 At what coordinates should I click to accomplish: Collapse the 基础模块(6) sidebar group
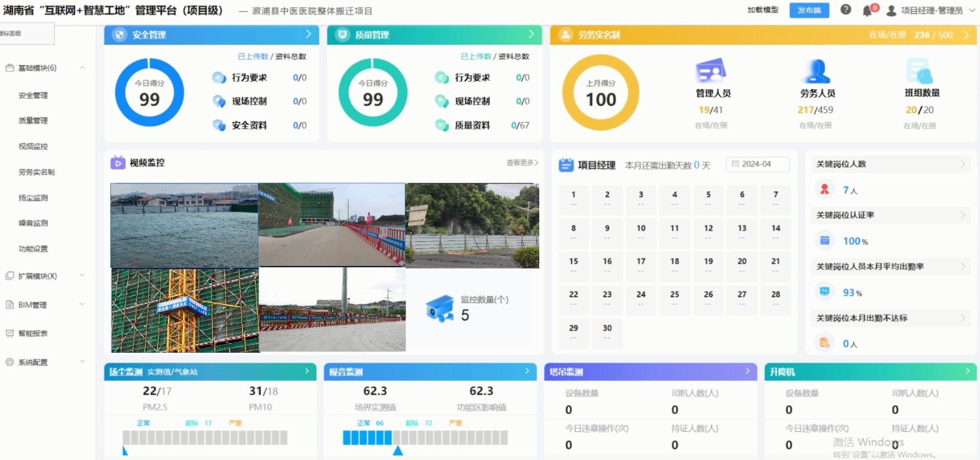(x=82, y=68)
